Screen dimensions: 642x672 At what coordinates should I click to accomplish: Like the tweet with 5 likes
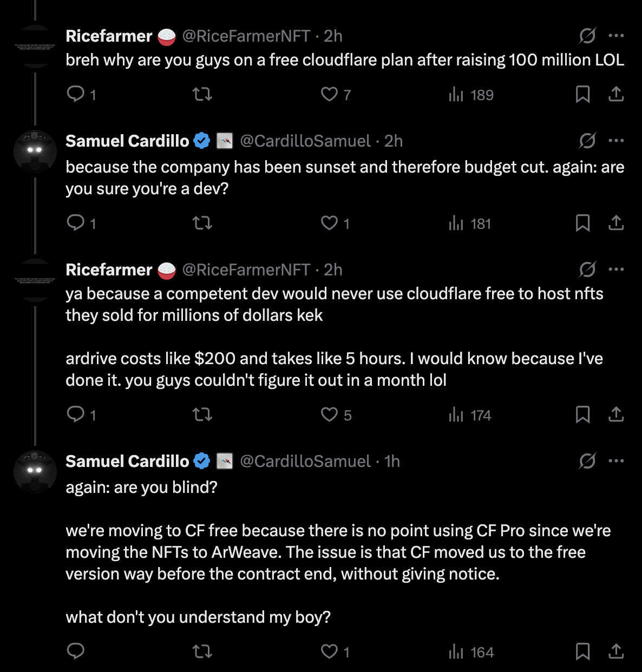[329, 414]
